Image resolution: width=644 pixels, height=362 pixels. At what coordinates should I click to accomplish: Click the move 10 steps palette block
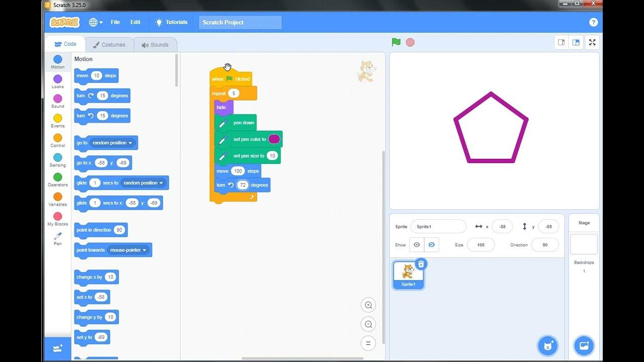[x=96, y=75]
